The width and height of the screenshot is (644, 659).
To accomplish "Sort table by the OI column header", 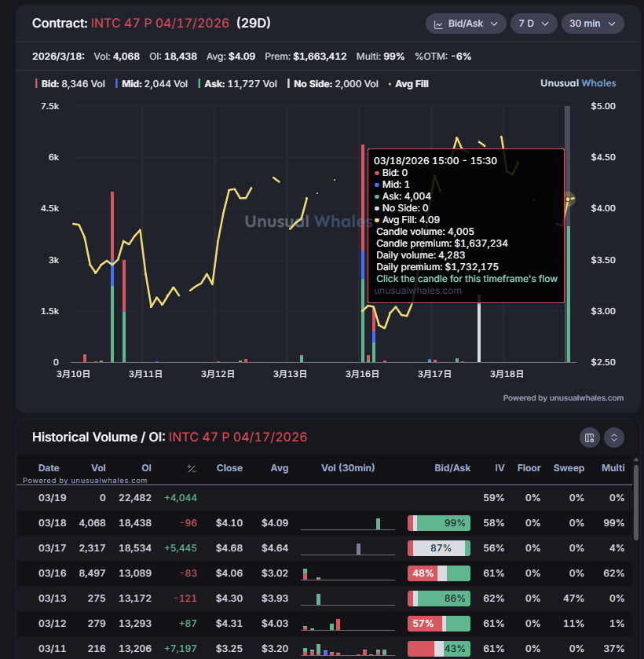I will click(146, 468).
